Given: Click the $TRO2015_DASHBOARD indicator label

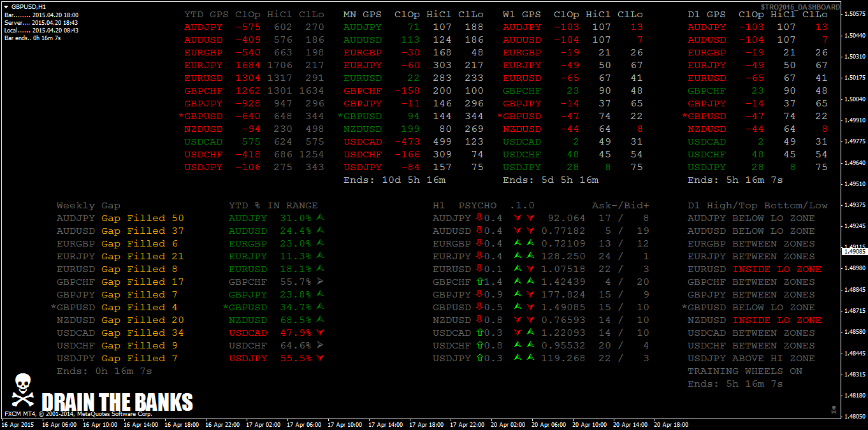Looking at the screenshot, I should (800, 7).
